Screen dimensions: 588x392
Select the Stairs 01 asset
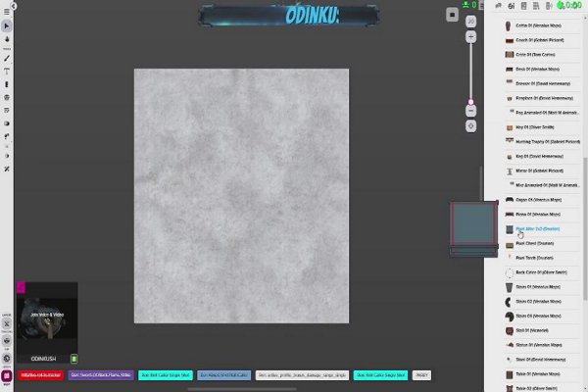542,287
